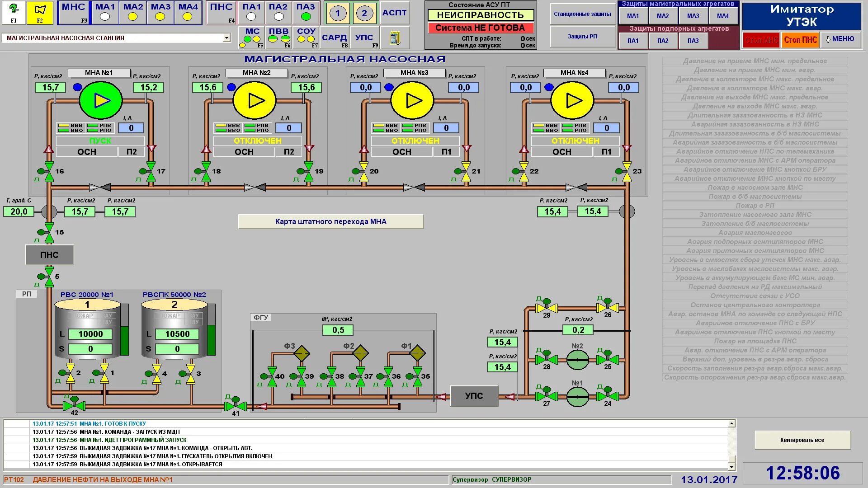Open the МЕНЮ dropdown button
The height and width of the screenshot is (488, 868).
coord(840,39)
